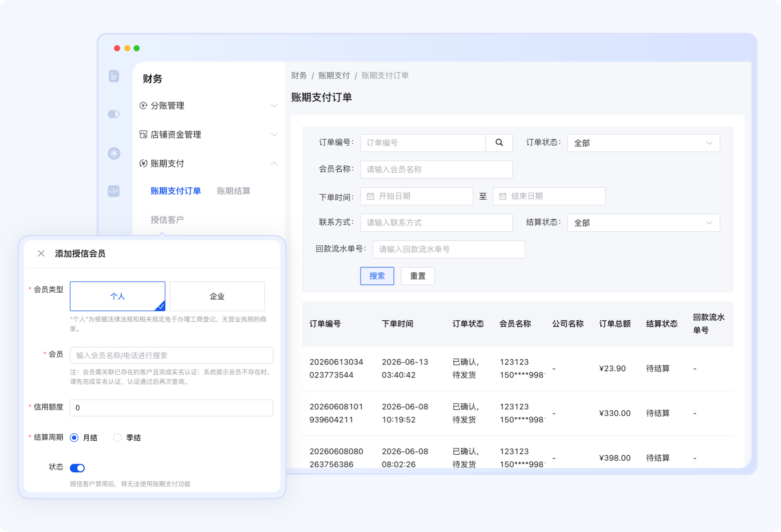Viewport: 781px width, 532px height.
Task: Expand 店铺资金管理 menu chevron
Action: click(x=274, y=134)
